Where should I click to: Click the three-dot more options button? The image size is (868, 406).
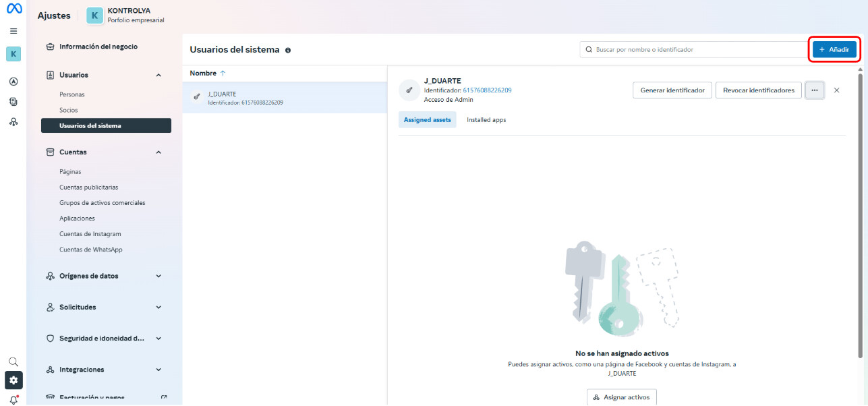click(814, 90)
